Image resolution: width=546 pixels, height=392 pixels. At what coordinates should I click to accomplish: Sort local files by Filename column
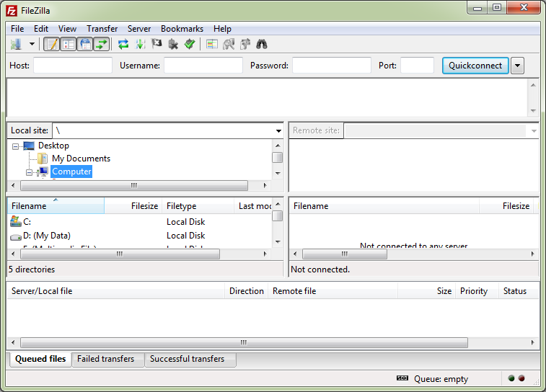click(56, 206)
